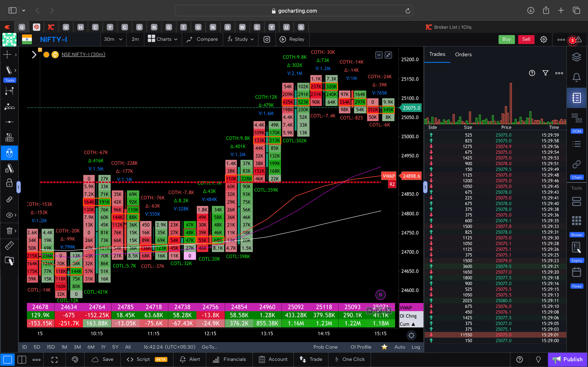Switch to the Orders tab
Viewport: 588px width, 367px height.
[x=463, y=54]
